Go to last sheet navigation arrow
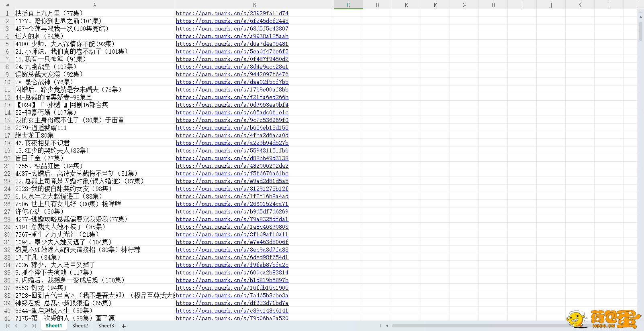The image size is (644, 331). point(34,326)
